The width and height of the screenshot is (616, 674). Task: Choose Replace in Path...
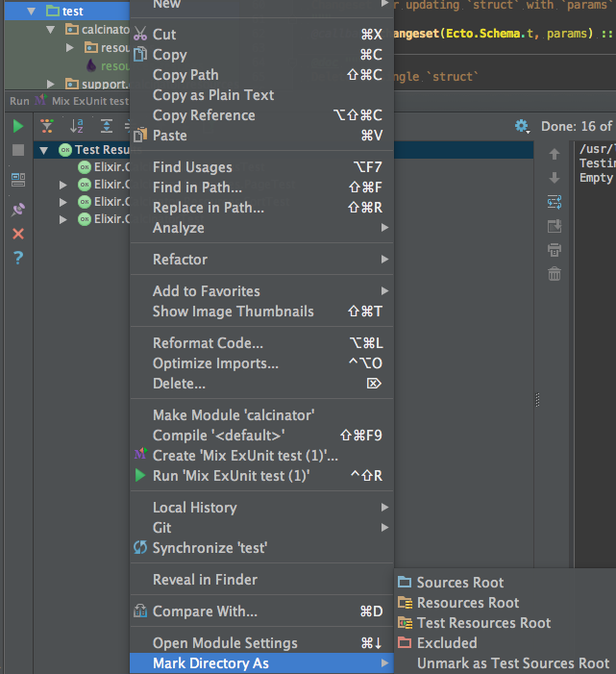tap(262, 207)
